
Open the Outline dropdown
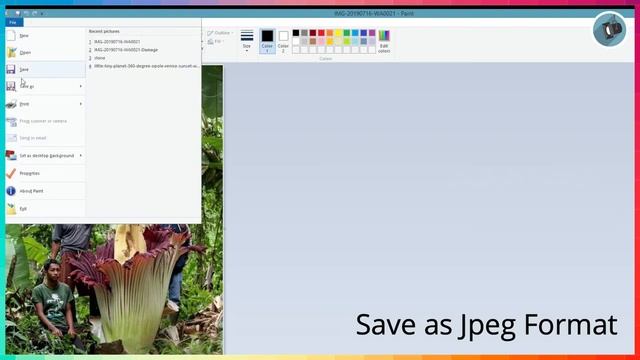pos(220,33)
